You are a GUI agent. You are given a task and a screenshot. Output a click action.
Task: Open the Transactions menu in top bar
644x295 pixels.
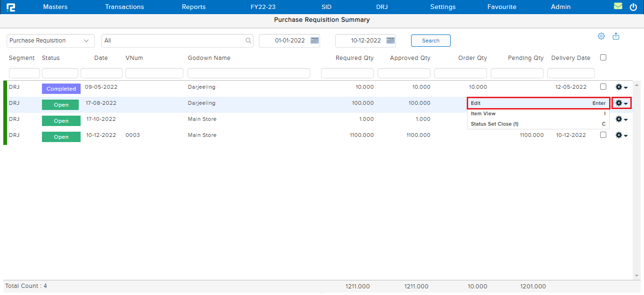(x=124, y=7)
